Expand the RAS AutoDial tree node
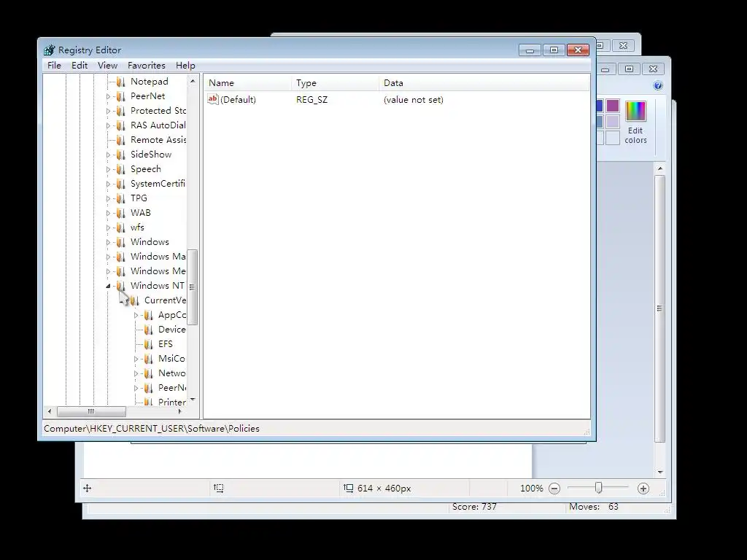The width and height of the screenshot is (747, 560). [108, 125]
